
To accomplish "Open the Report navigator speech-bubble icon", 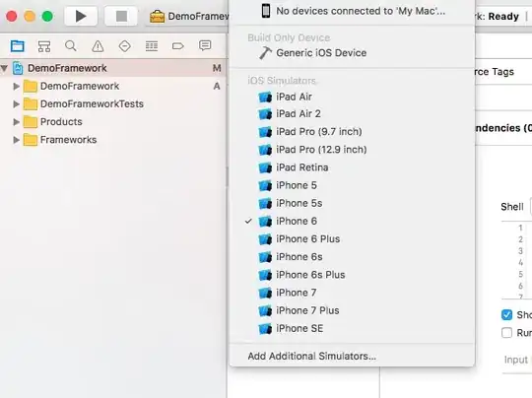I will [x=205, y=45].
